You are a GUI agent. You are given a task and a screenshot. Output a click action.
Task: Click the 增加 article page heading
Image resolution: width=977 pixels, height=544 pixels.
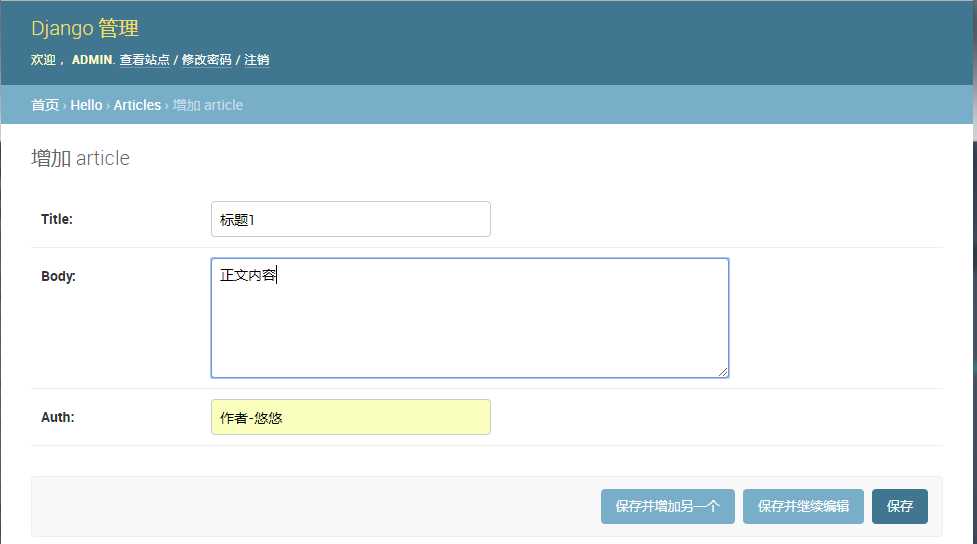pyautogui.click(x=80, y=158)
